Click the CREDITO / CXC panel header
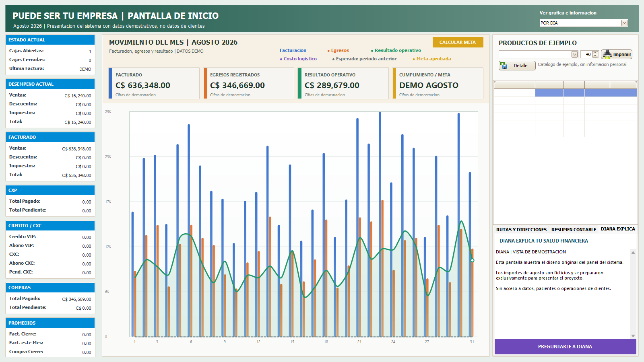 [50, 226]
